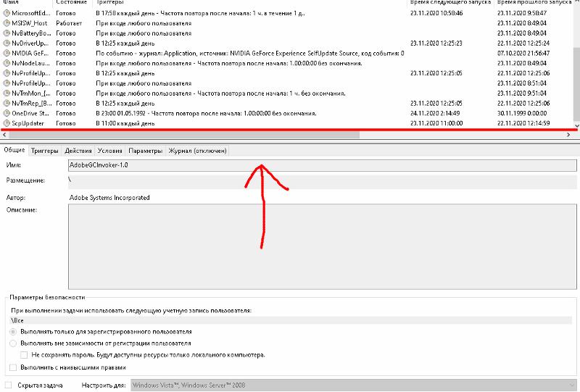The width and height of the screenshot is (580, 392).
Task: Open the Триггеры tab
Action: pos(45,151)
